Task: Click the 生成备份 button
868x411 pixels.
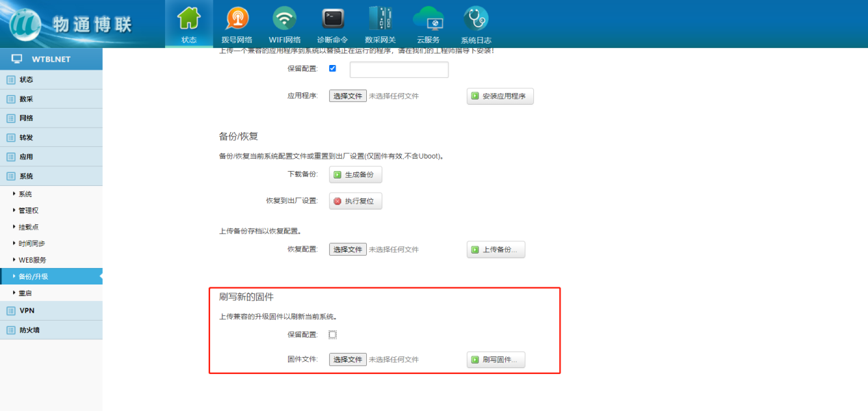Action: (x=355, y=175)
